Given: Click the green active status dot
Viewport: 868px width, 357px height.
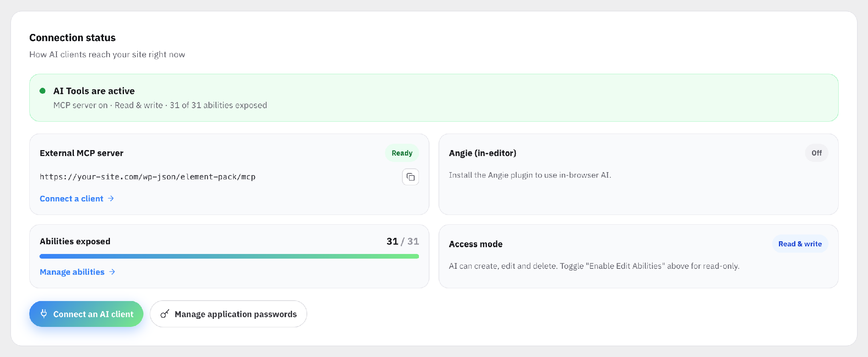Looking at the screenshot, I should pos(42,91).
